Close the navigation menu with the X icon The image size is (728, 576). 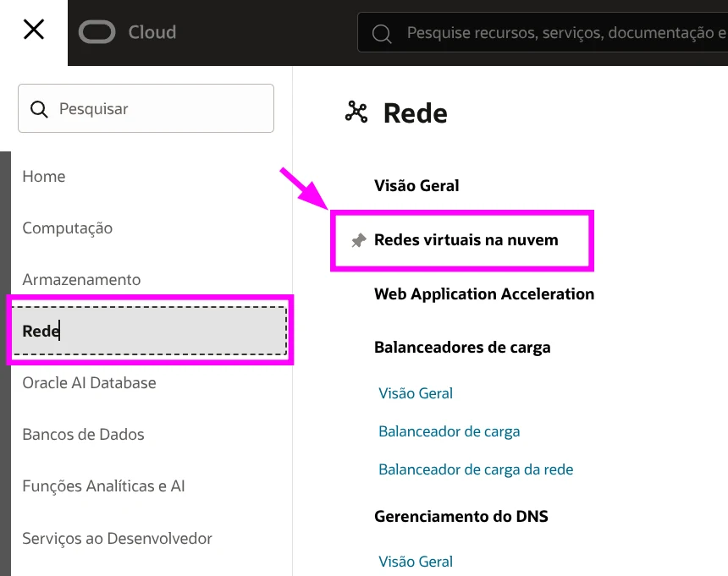tap(33, 30)
